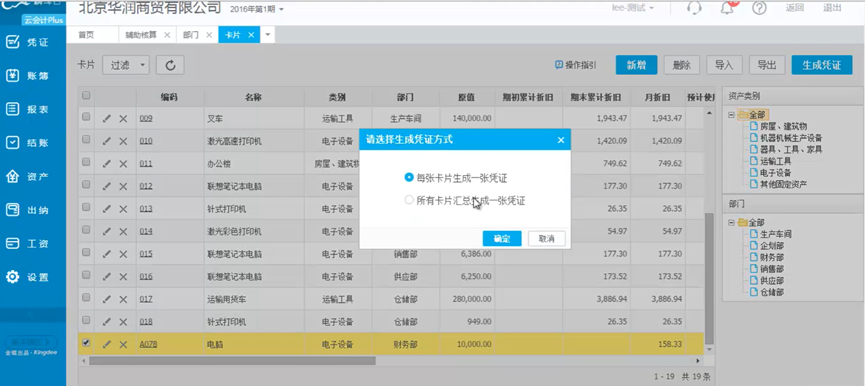This screenshot has width=865, height=386.
Task: Select 所有卡片汇总生成一张凭证 radio option
Action: (x=409, y=200)
